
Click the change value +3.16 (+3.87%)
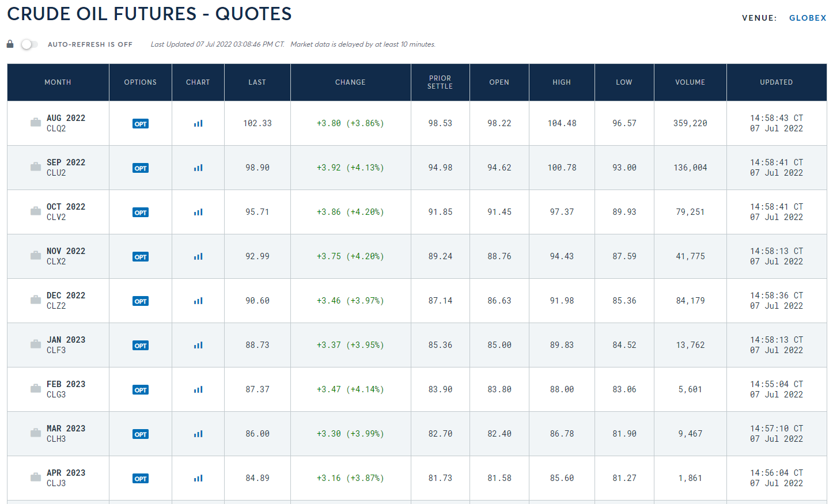[350, 478]
